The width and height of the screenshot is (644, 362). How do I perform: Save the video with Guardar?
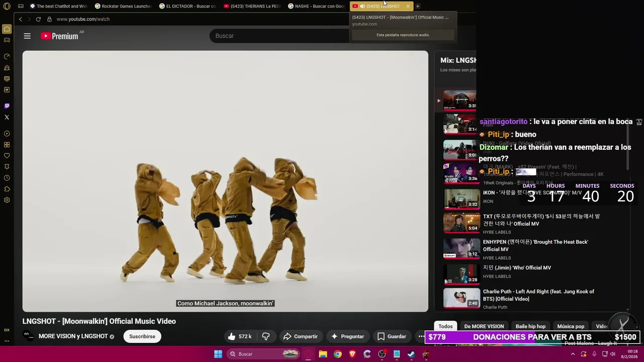(391, 336)
